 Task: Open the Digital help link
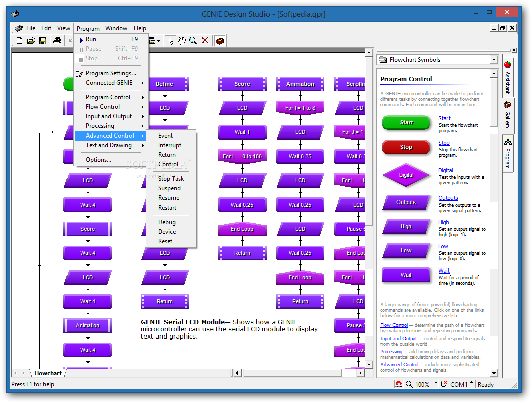click(445, 170)
